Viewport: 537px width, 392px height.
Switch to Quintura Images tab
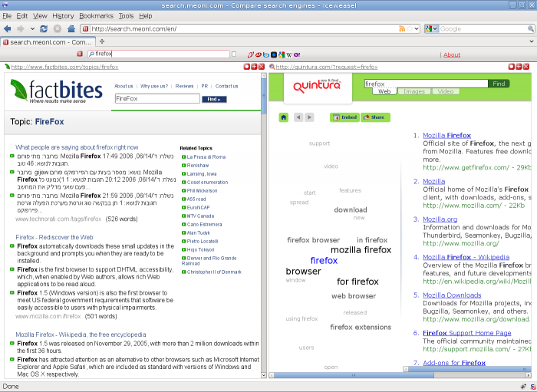pos(414,91)
